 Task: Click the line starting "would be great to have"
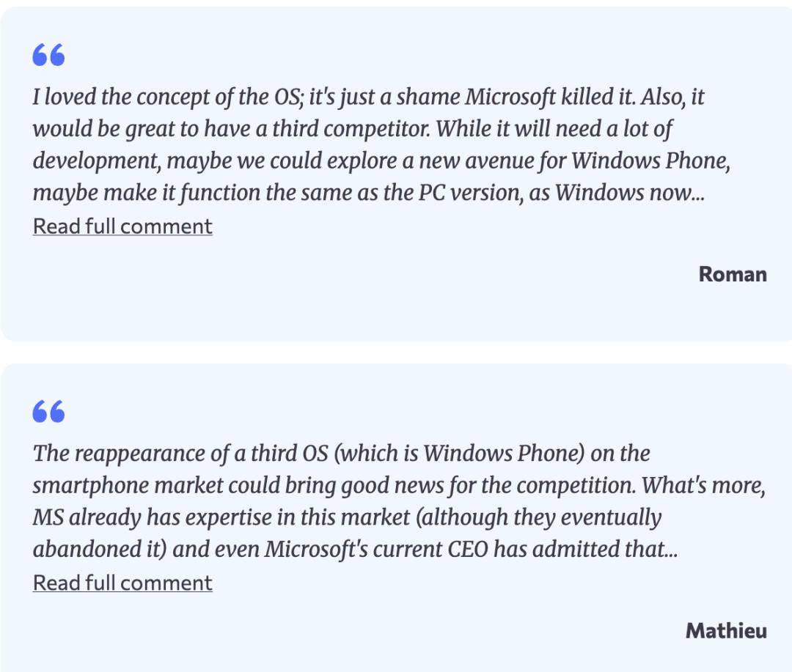(x=352, y=129)
